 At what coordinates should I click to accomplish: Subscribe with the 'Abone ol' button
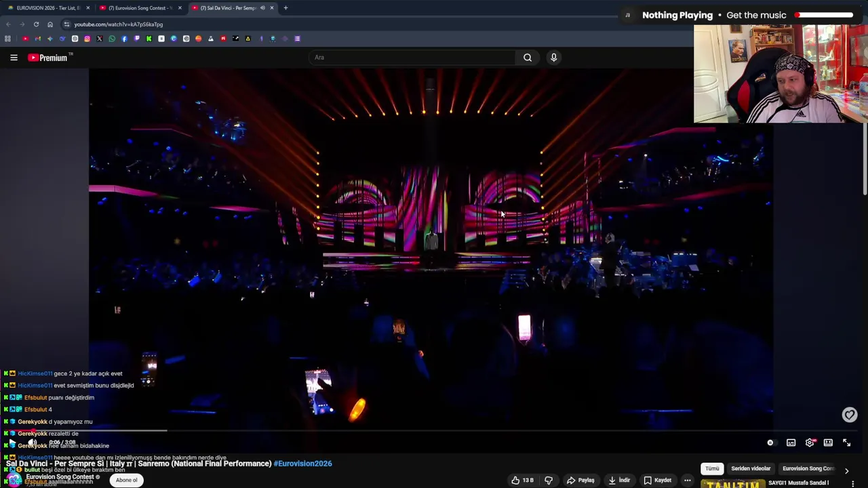(x=126, y=480)
